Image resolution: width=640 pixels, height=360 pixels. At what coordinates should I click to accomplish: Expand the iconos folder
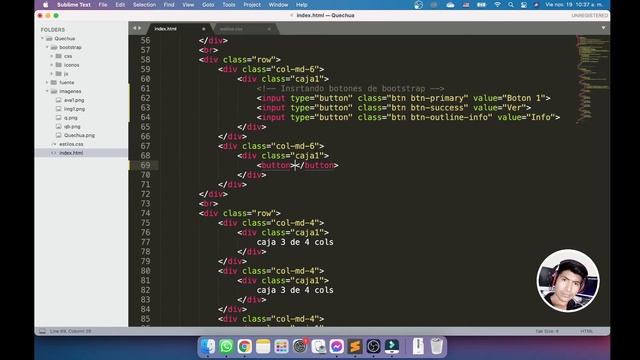(52, 65)
